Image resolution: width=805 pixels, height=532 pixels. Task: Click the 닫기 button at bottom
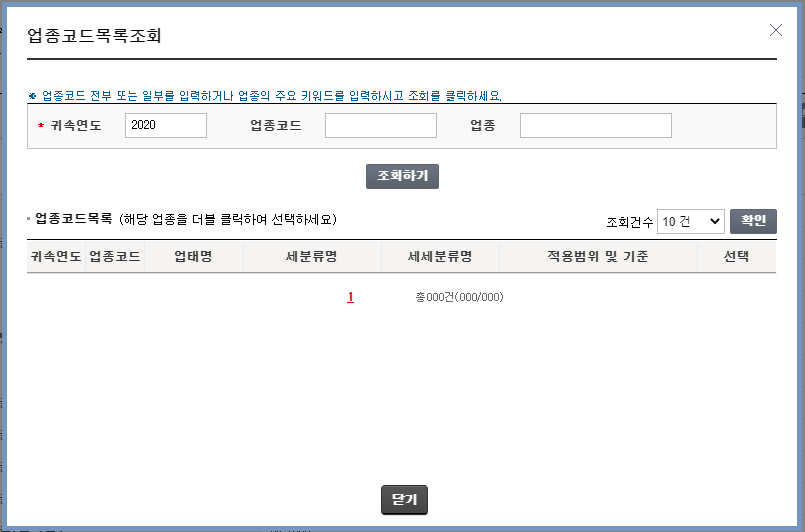coord(404,500)
